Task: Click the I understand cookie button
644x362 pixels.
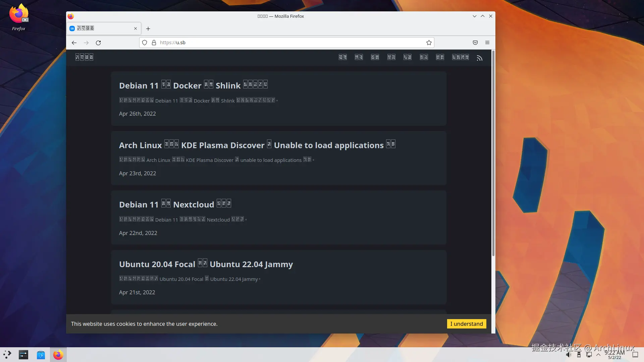Action: pyautogui.click(x=466, y=324)
